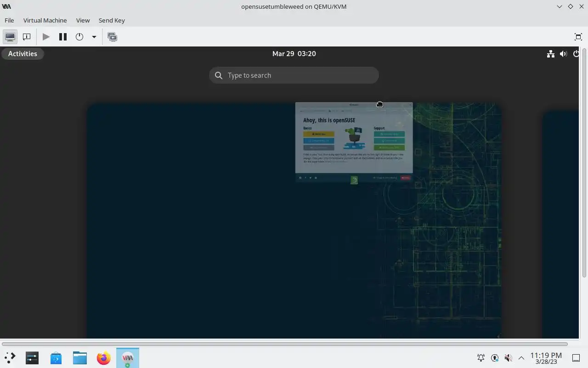Viewport: 588px width, 368px height.
Task: Open the KDE application launcher
Action: [x=10, y=357]
